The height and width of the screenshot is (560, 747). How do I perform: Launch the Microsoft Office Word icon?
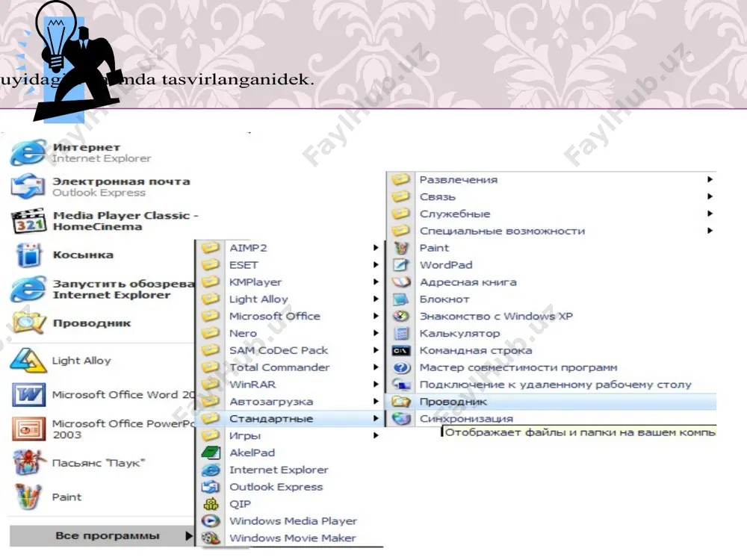28,395
